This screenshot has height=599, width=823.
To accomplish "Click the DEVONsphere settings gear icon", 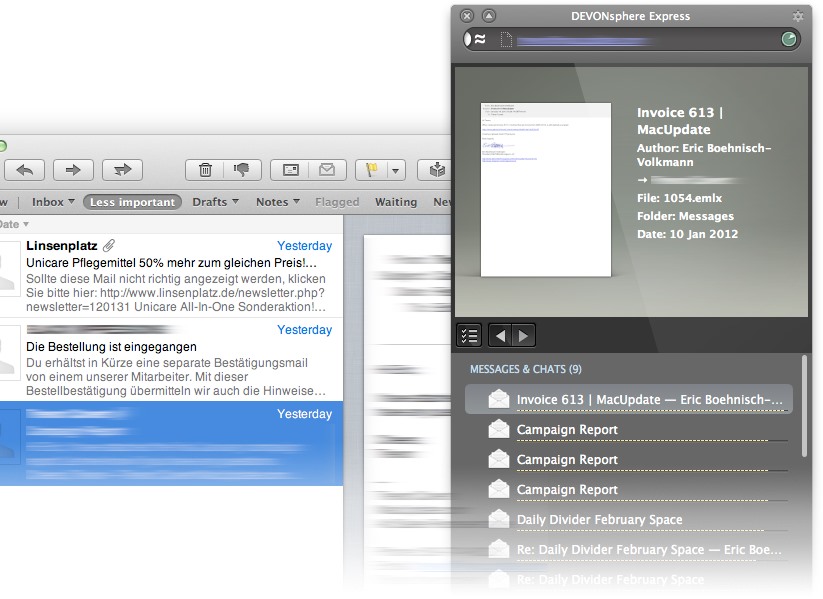I will point(798,16).
